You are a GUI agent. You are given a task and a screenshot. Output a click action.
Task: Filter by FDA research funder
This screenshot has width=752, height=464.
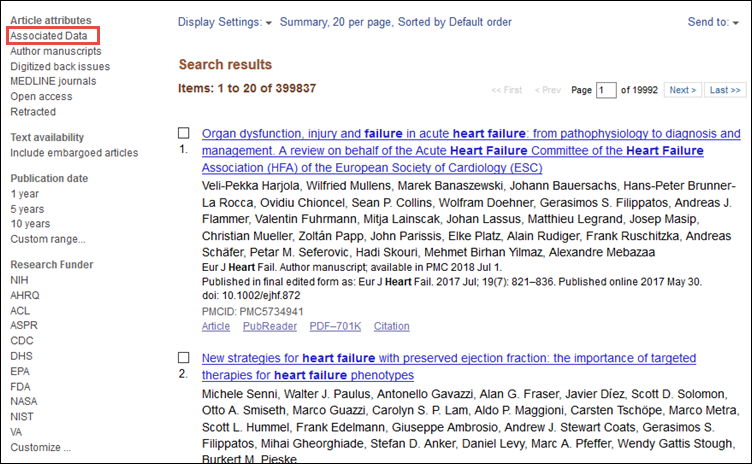pyautogui.click(x=20, y=386)
